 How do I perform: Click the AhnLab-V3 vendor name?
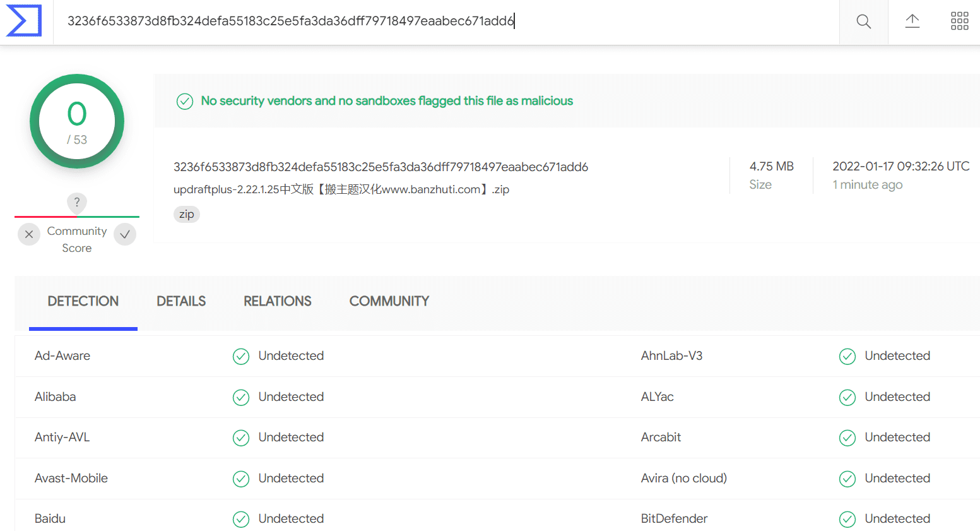point(671,356)
